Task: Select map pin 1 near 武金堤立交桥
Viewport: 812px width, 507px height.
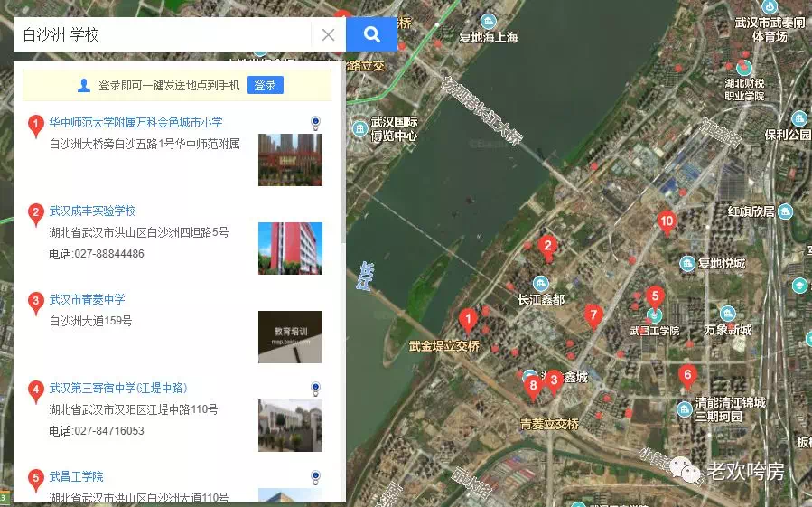Action: (x=468, y=322)
